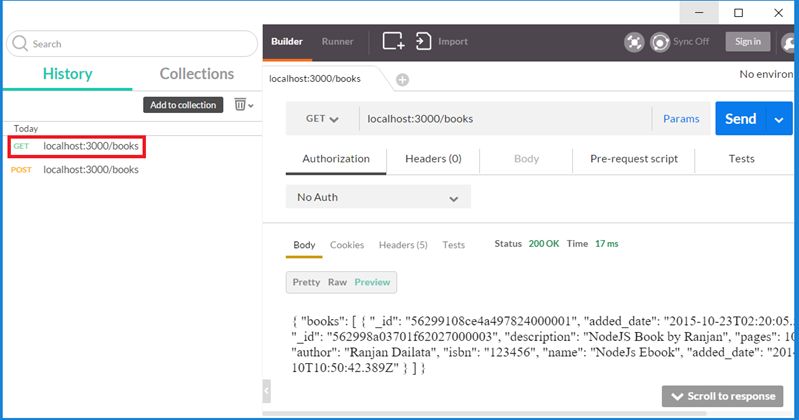Click the Add to collection button
This screenshot has width=799, height=420.
tap(182, 105)
